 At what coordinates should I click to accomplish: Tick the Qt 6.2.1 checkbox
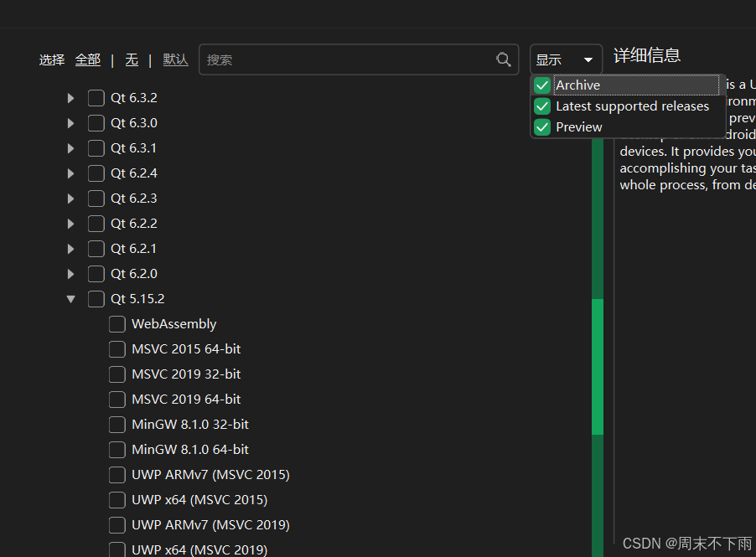(96, 249)
